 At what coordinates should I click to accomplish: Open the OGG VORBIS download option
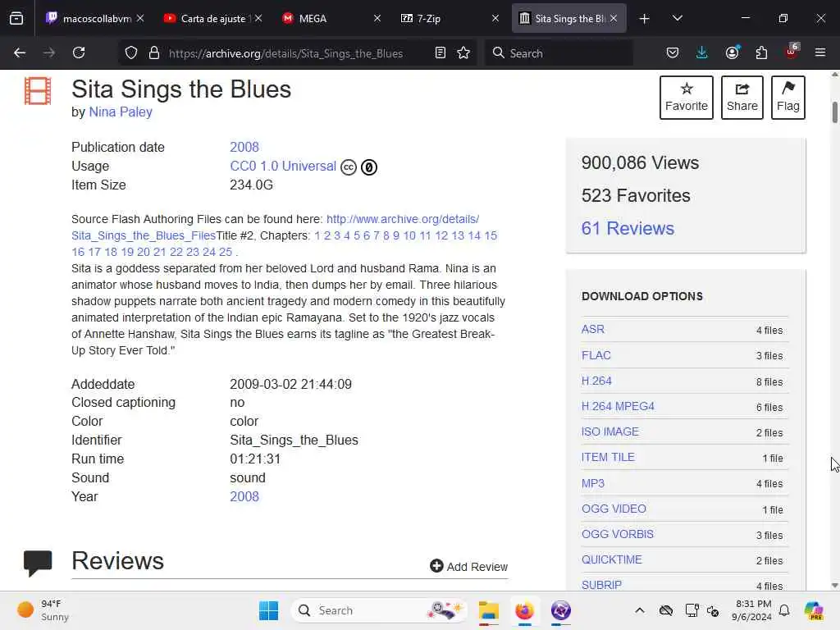tap(617, 534)
